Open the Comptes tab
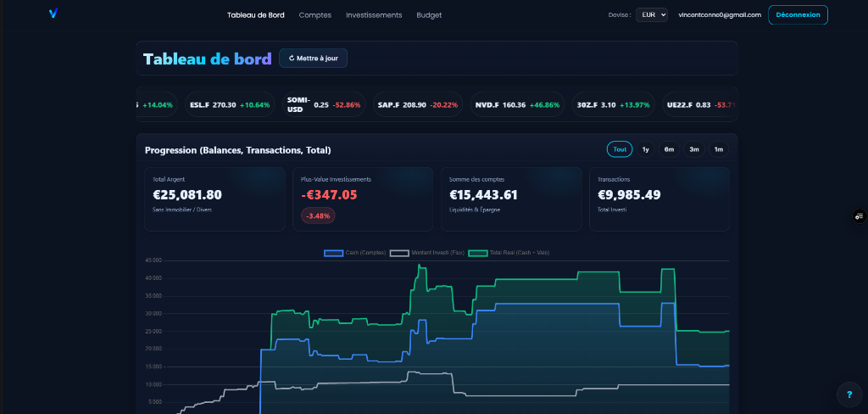Screen dimensions: 868x414 click(x=315, y=15)
